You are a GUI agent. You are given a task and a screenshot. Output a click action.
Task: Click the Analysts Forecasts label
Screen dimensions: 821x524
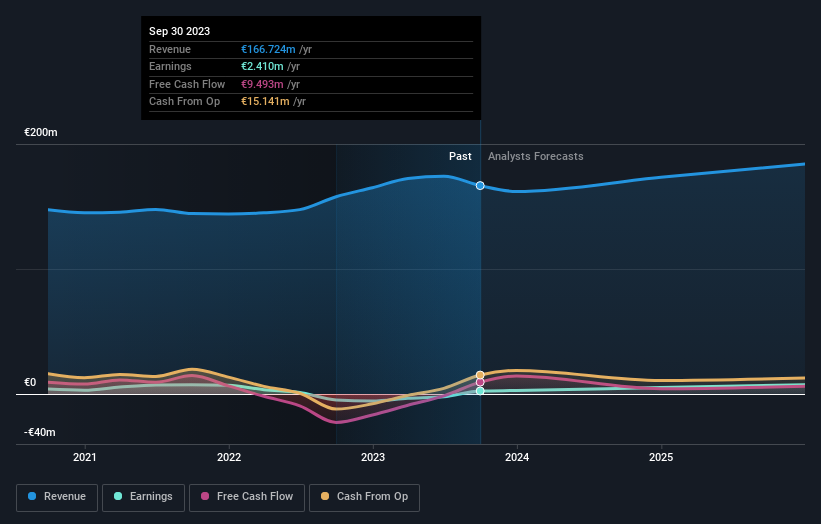(x=536, y=156)
